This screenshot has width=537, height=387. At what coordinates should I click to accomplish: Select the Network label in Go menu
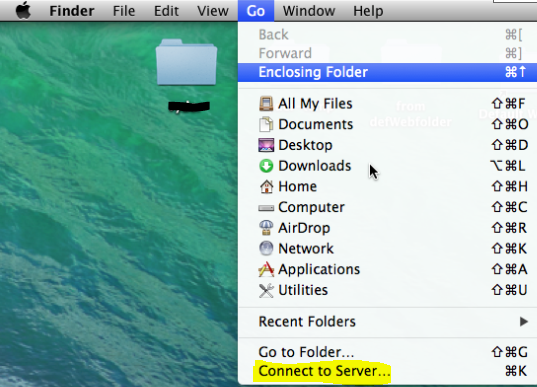point(306,249)
